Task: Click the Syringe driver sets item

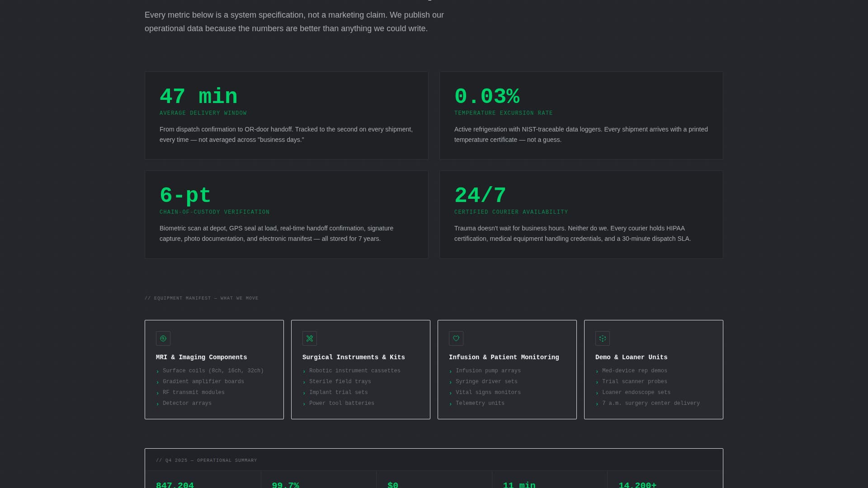Action: click(x=486, y=382)
